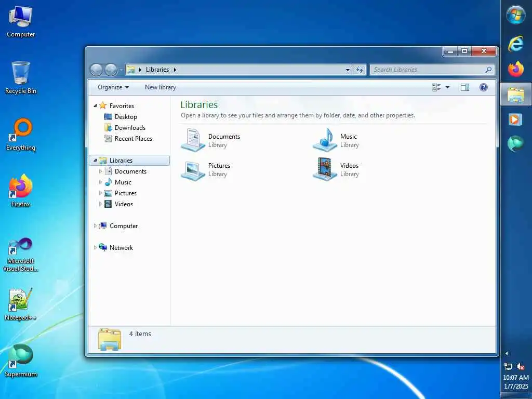The image size is (532, 399).
Task: Click the network status tray icon
Action: point(508,366)
